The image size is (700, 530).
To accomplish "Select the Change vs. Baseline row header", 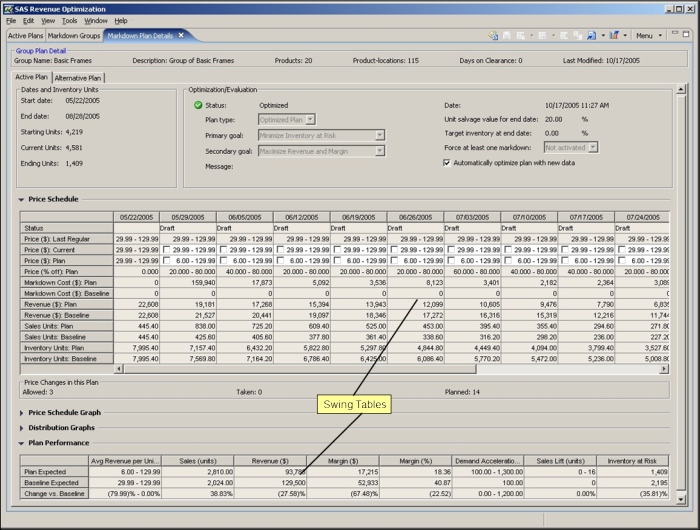I will (54, 494).
